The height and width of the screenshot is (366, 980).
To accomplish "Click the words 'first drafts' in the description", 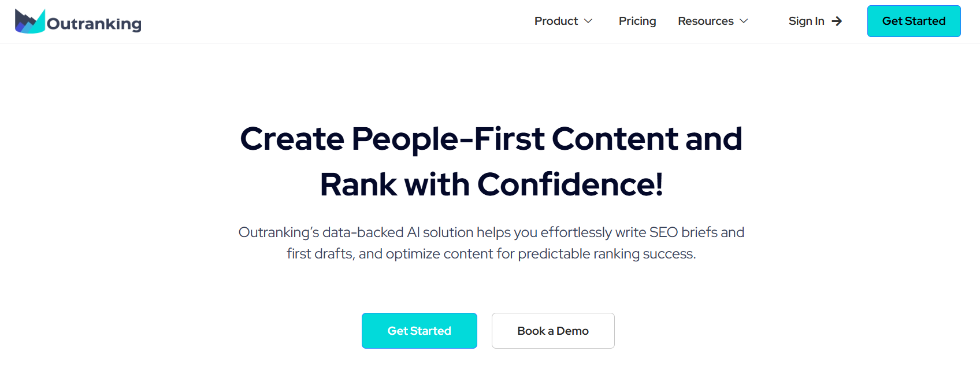I will (x=320, y=254).
